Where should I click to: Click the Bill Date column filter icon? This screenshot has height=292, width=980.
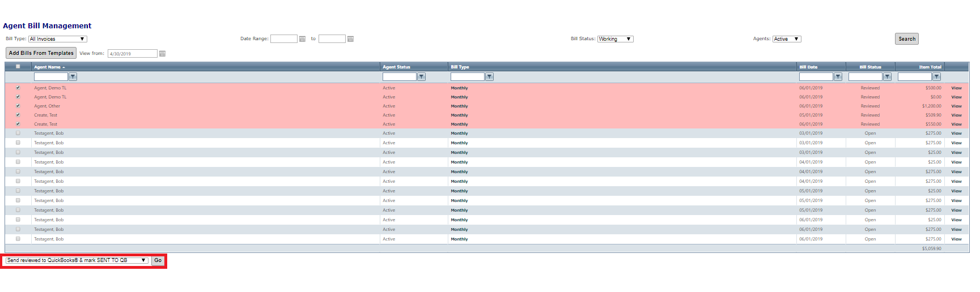click(x=838, y=77)
